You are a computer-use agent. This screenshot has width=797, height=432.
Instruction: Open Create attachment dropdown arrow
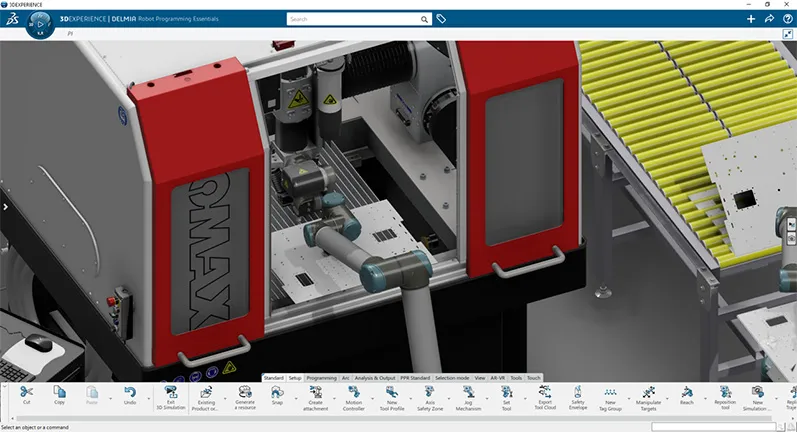[x=335, y=399]
